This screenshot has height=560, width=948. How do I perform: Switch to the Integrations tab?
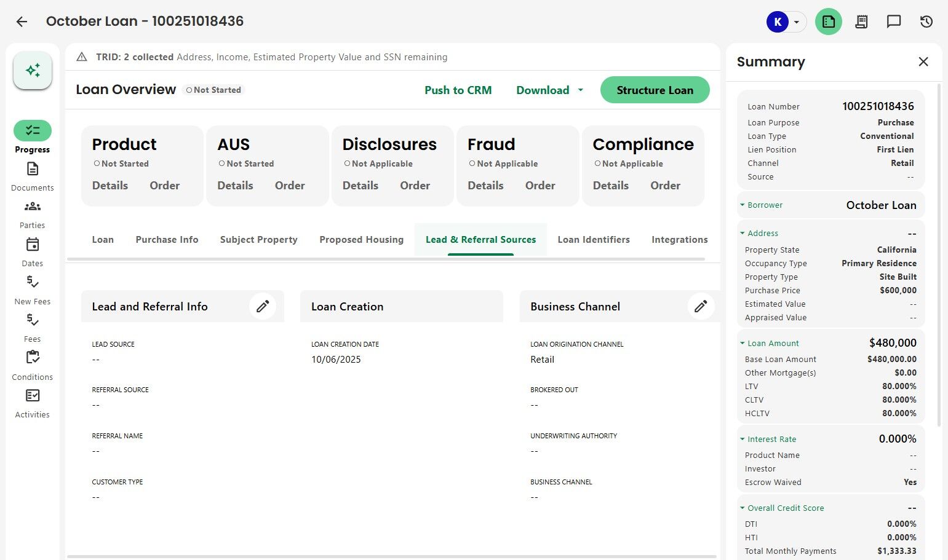coord(680,240)
